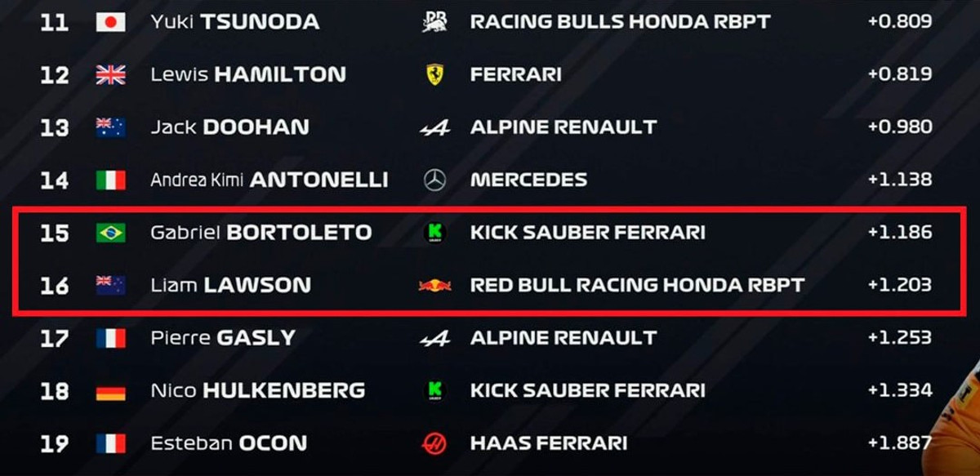Click the Haas team logo
Screen dimensions: 980x476
(x=434, y=443)
